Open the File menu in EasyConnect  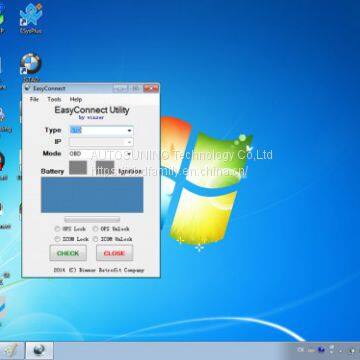[x=34, y=99]
